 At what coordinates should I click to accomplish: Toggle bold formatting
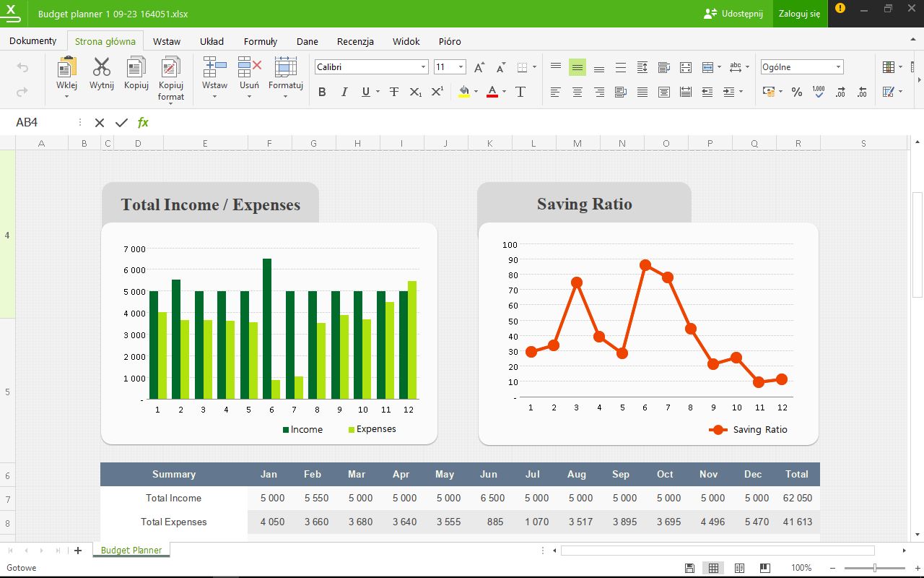(x=323, y=92)
